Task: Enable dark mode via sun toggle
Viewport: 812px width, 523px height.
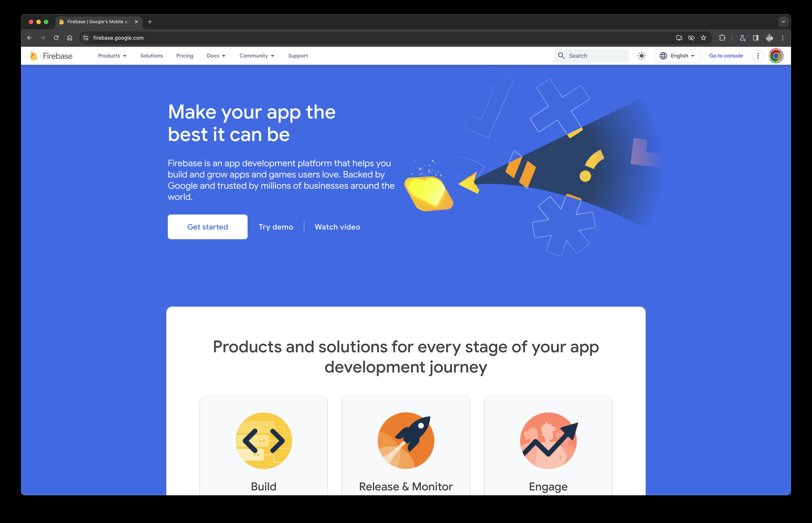Action: point(641,56)
